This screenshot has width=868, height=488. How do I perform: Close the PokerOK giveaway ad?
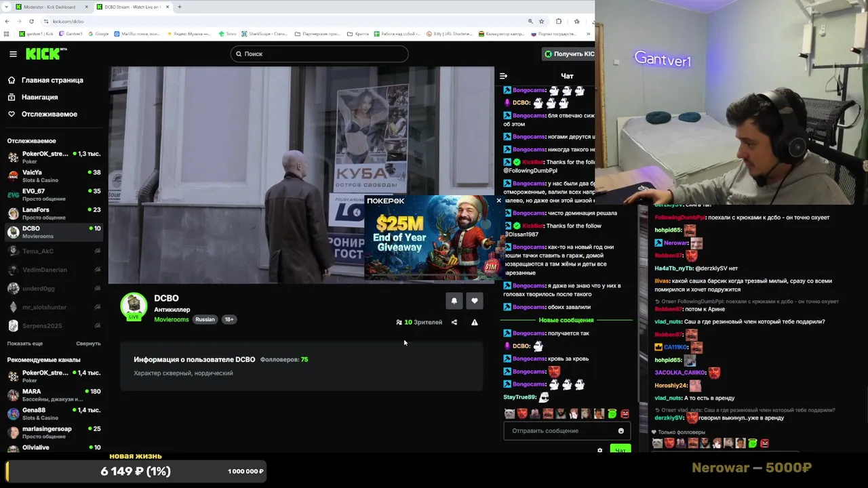click(x=498, y=201)
